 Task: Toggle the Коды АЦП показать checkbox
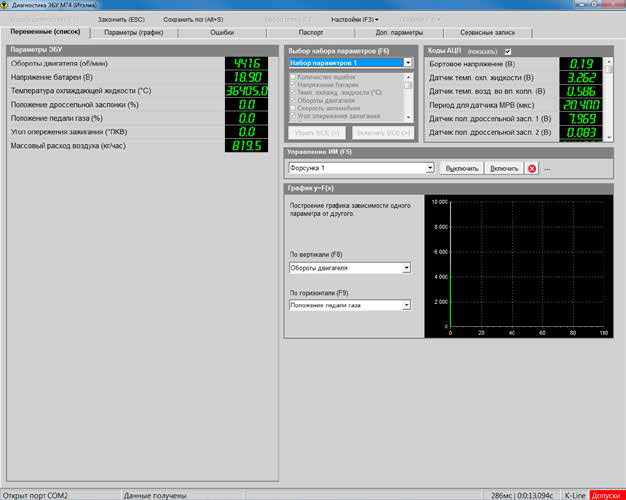pyautogui.click(x=508, y=51)
